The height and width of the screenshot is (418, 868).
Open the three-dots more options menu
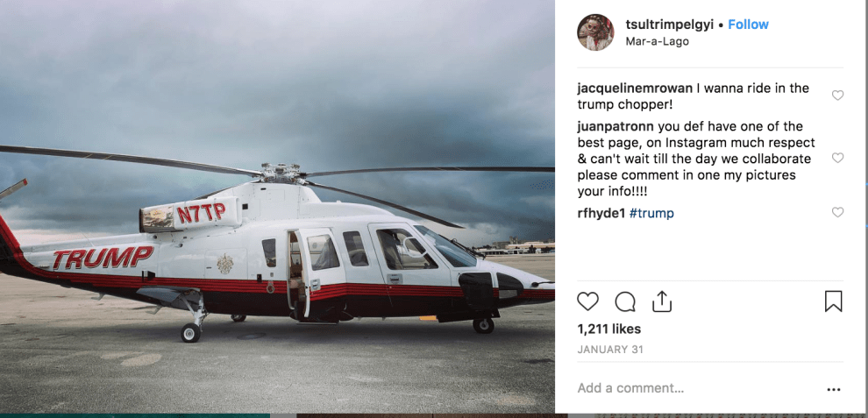833,390
